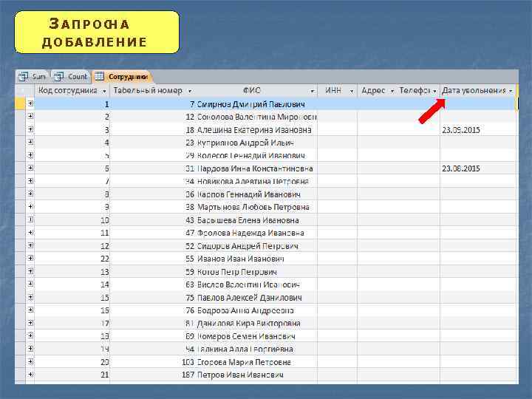Open the ФИО column filter dropdown
The image size is (532, 399).
[312, 91]
